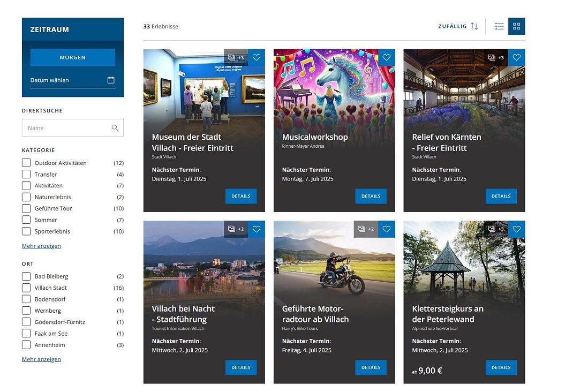Add Geführte Motorradtour to favorites
Screen dimensions: 573x392
(387, 229)
